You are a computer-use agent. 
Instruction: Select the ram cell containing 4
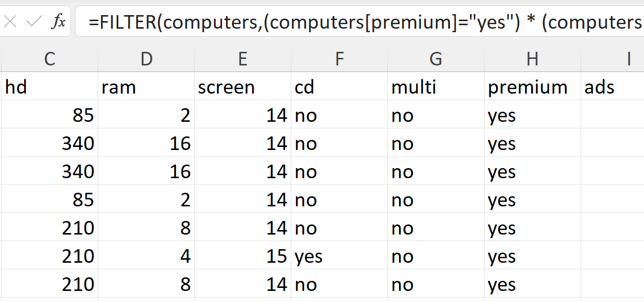[146, 257]
